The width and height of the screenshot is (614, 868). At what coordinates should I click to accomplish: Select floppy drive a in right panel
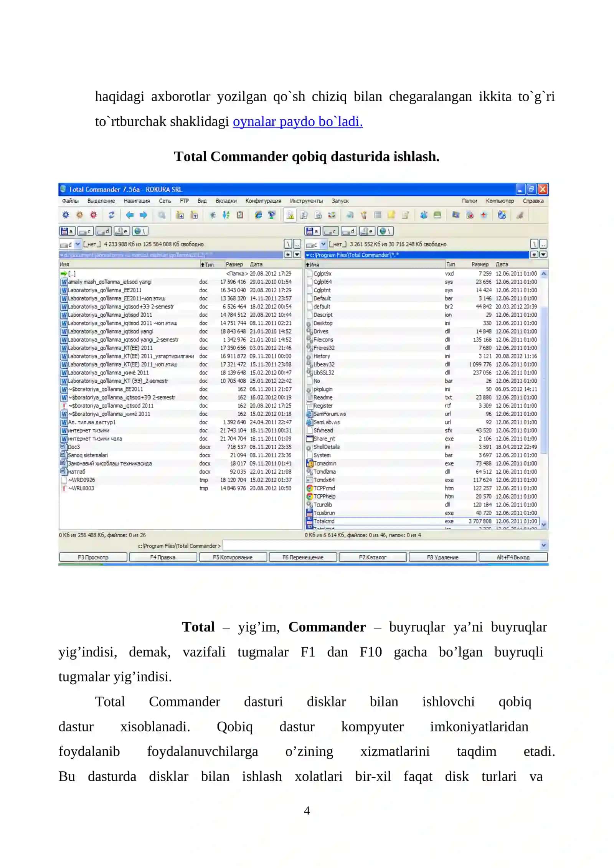(312, 231)
